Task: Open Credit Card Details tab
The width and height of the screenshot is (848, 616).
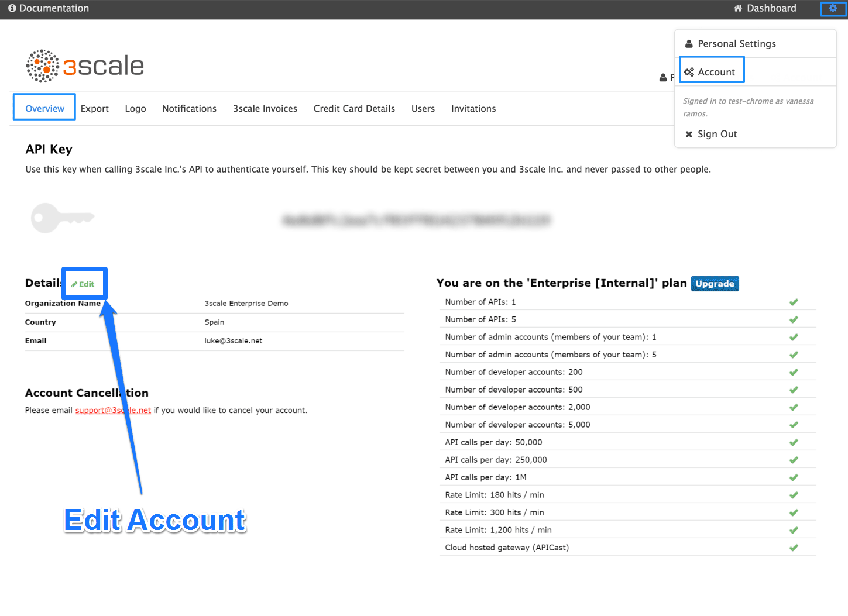Action: (x=354, y=109)
